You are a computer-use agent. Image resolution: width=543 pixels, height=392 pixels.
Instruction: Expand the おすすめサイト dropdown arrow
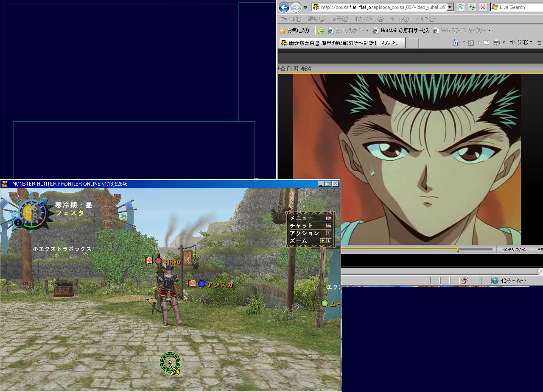coord(367,31)
